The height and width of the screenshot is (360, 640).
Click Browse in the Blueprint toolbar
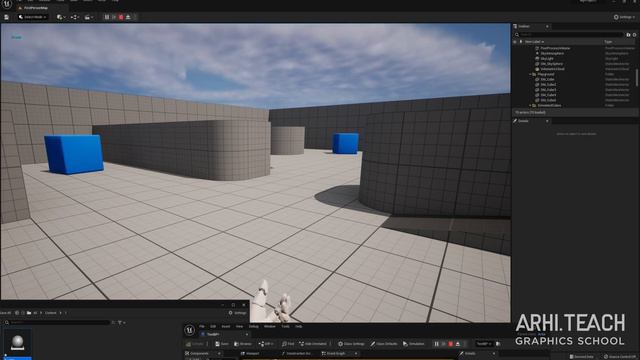243,344
